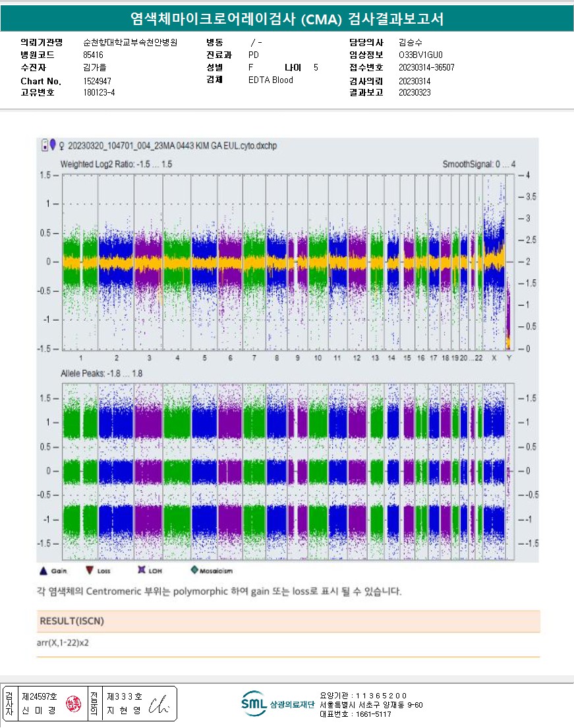This screenshot has width=574, height=728.
Task: Select phone number 대표번호 : 1661-5117
Action: pyautogui.click(x=355, y=714)
